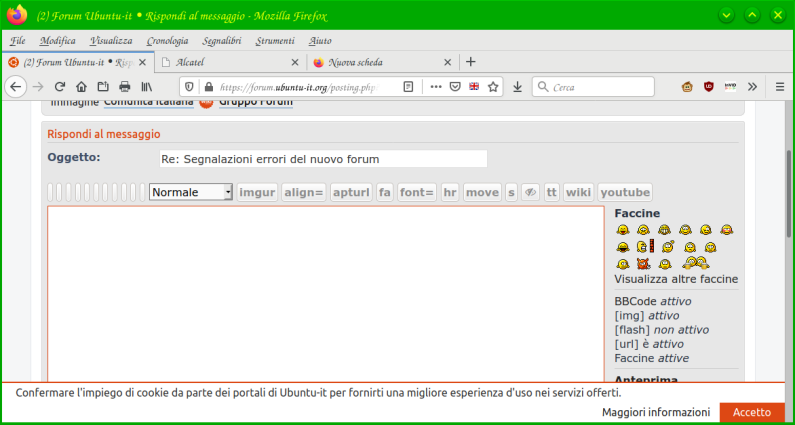The height and width of the screenshot is (425, 795).
Task: Click the print page icon
Action: (x=125, y=87)
